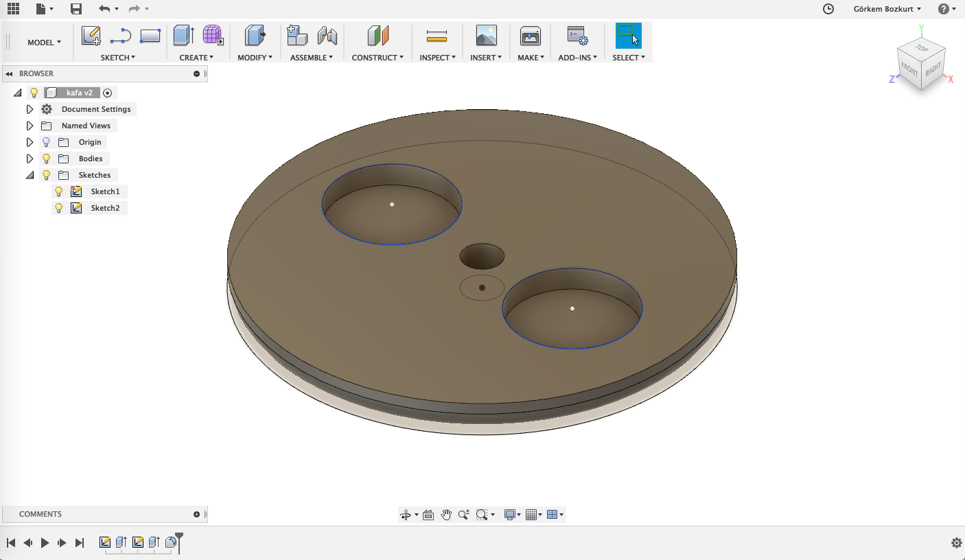Screen dimensions: 965x560
Task: Click the Zoom Window fit icon
Action: pos(482,515)
